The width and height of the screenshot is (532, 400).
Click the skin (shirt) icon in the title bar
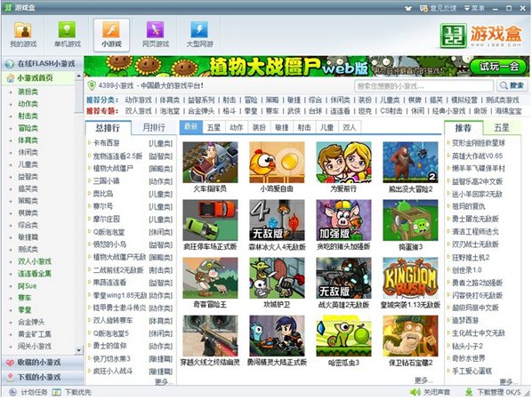[x=408, y=8]
